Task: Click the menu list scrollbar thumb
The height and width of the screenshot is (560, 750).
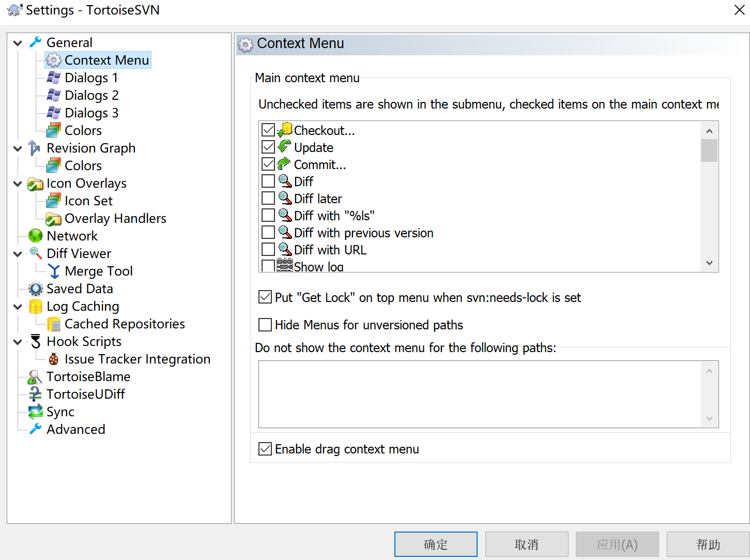Action: tap(709, 150)
